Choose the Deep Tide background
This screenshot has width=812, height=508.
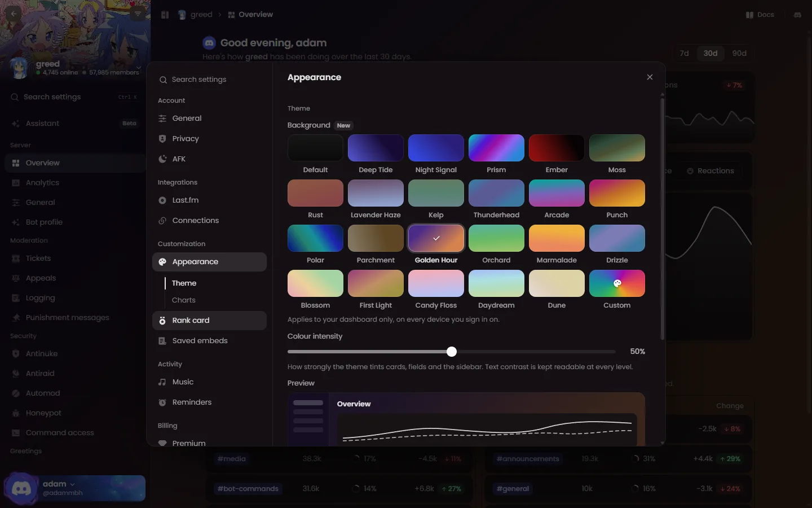(376, 148)
